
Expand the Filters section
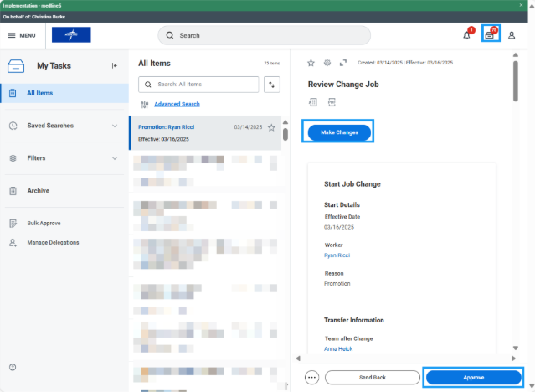pyautogui.click(x=115, y=158)
